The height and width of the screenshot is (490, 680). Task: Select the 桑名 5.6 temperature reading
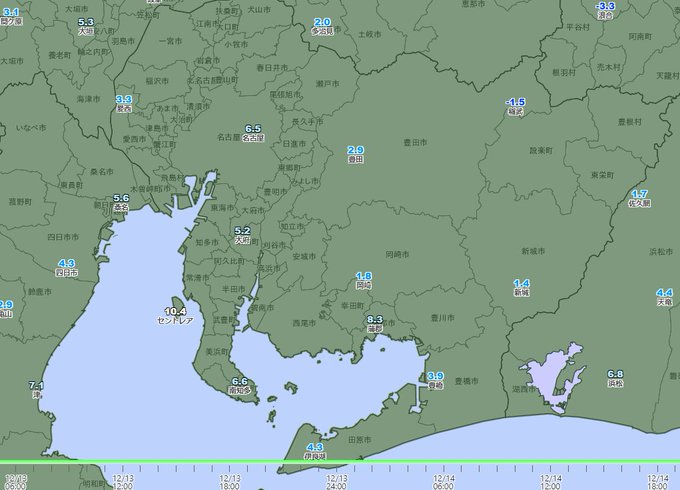(121, 198)
